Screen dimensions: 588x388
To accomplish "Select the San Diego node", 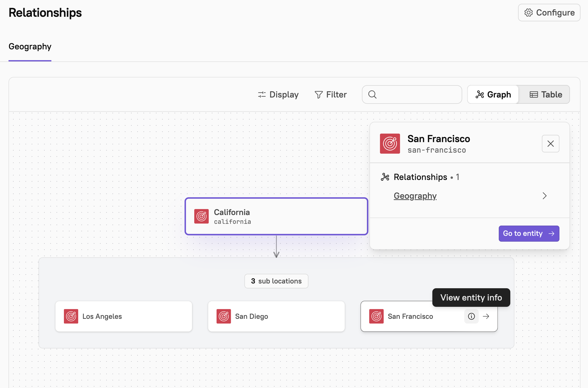I will pos(276,316).
